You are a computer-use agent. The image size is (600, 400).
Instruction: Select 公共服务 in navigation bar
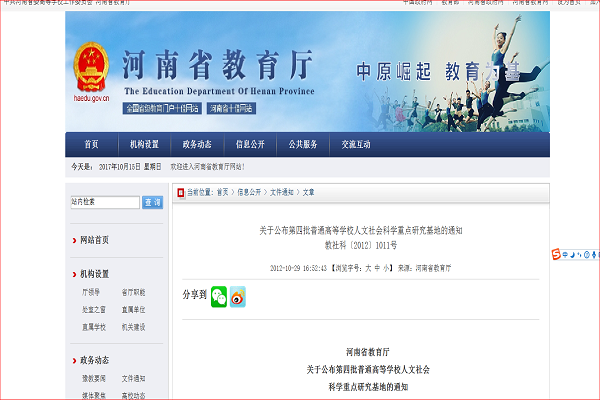303,144
